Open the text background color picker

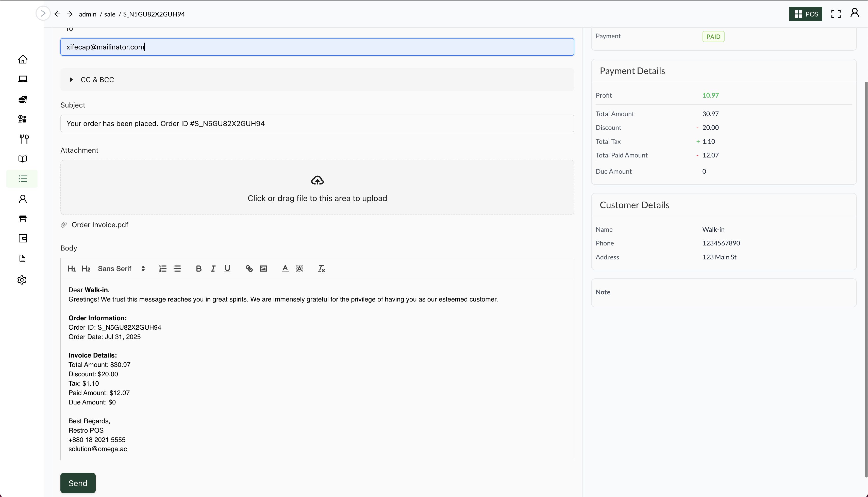(299, 269)
